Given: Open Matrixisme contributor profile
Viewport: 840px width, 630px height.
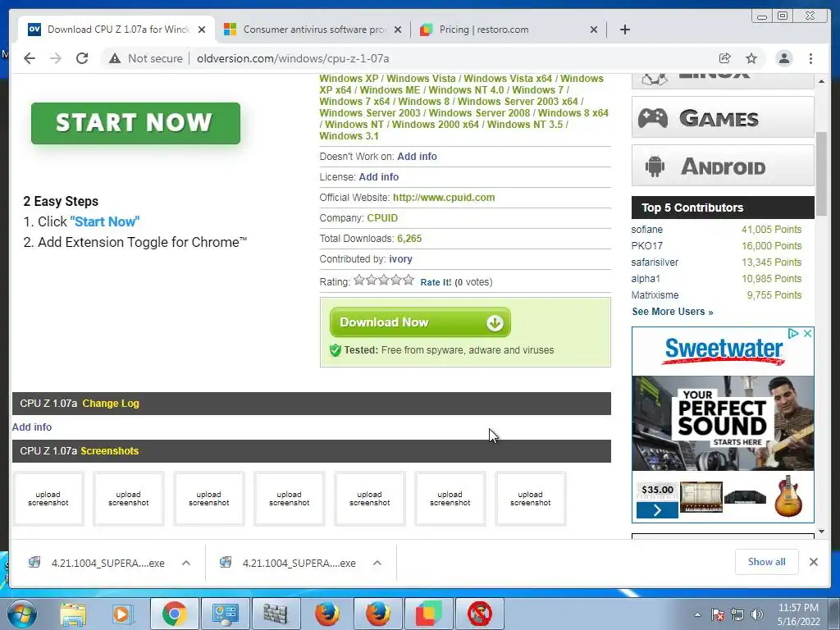Looking at the screenshot, I should (655, 295).
